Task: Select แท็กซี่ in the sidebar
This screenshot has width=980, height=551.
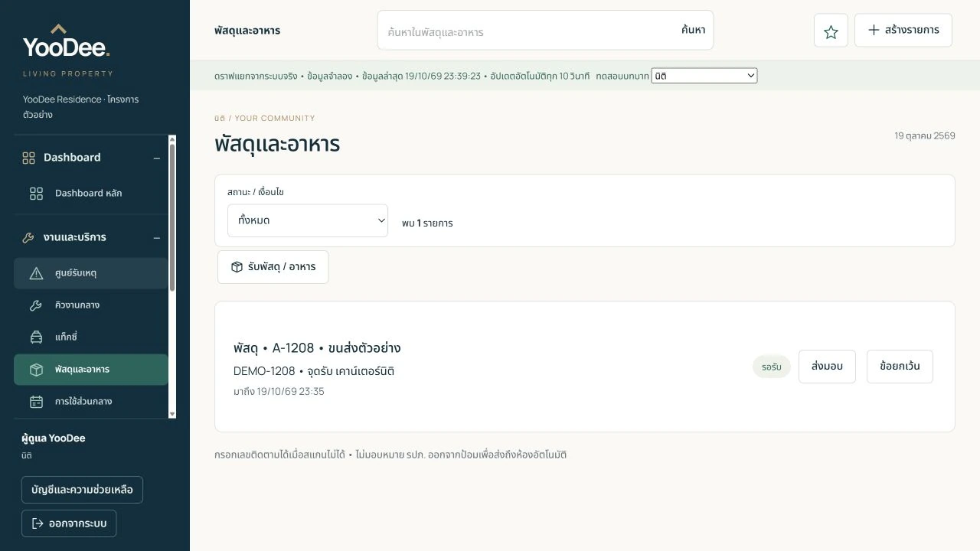Action: tap(91, 337)
